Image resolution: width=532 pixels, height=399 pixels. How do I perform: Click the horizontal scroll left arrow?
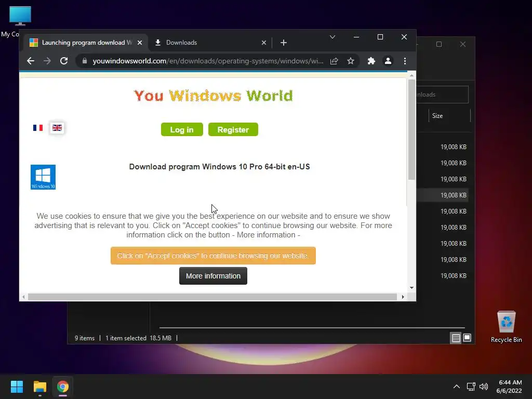click(23, 297)
